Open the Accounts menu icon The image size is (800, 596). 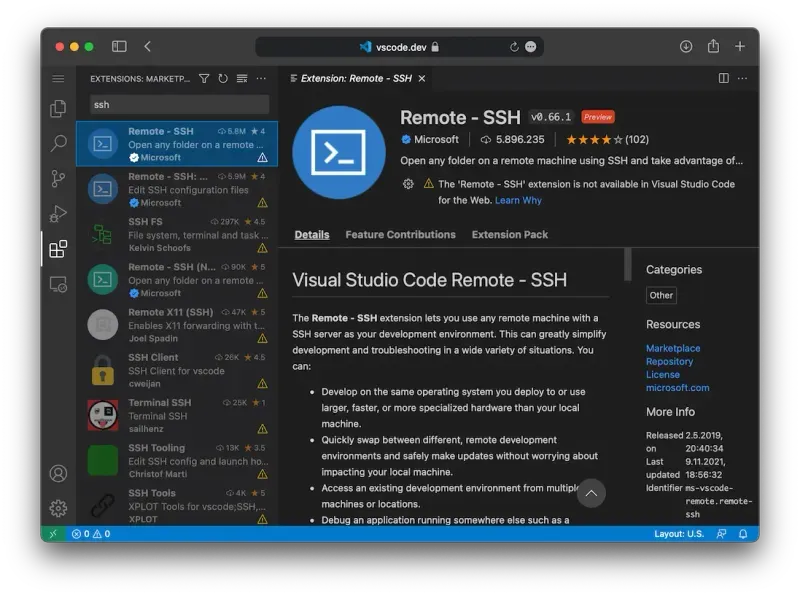(x=58, y=474)
